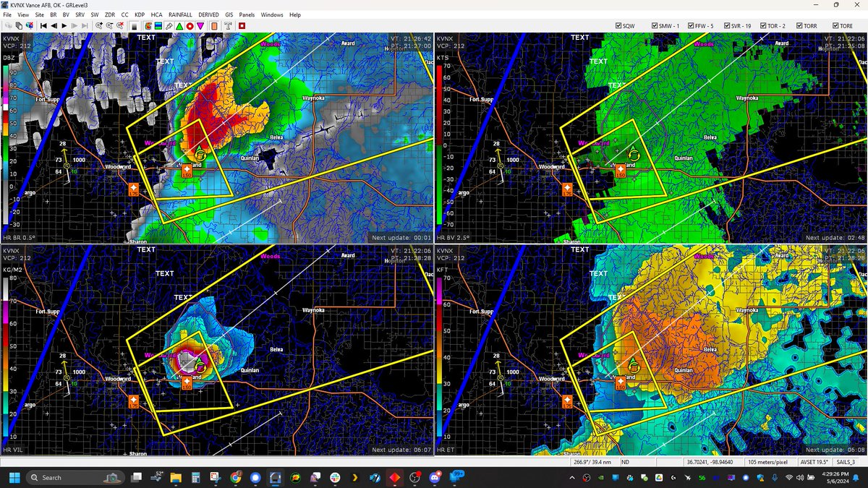Click the taskbar Search box
868x488 pixels.
(75, 478)
